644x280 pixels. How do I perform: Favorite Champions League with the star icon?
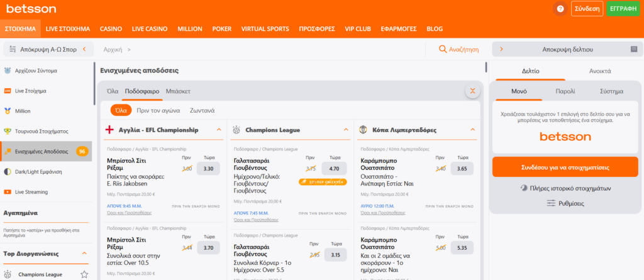(x=84, y=274)
